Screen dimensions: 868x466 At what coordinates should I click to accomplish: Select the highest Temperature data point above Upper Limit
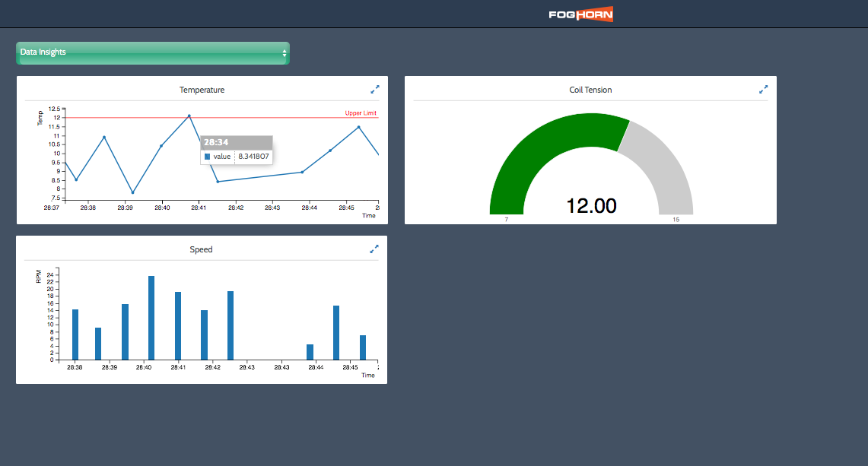coord(189,116)
